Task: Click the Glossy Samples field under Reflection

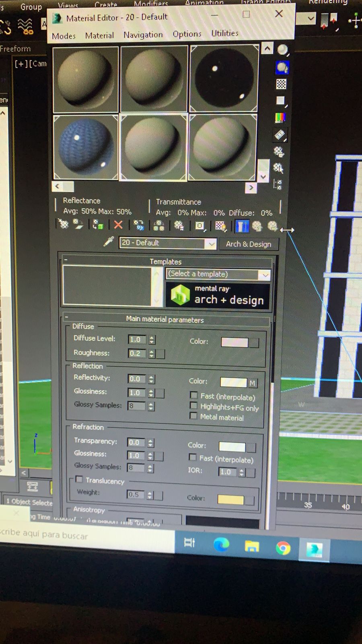Action: [x=136, y=406]
